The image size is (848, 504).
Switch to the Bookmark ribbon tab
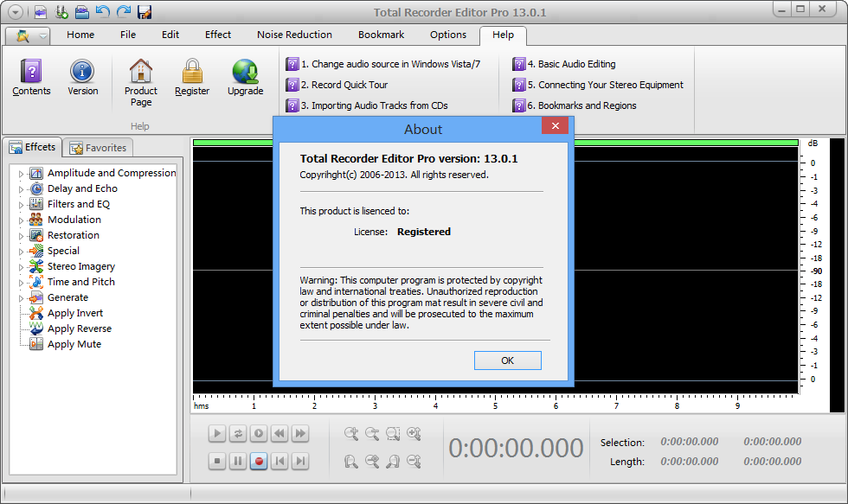pyautogui.click(x=382, y=35)
